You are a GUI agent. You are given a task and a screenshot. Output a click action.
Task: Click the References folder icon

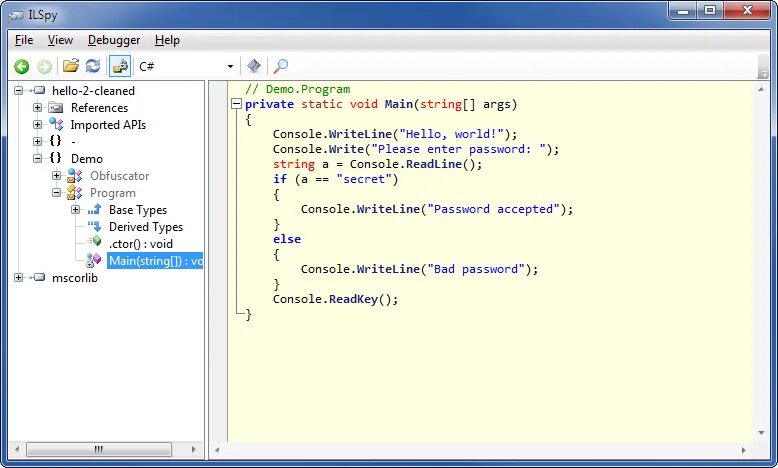point(56,107)
